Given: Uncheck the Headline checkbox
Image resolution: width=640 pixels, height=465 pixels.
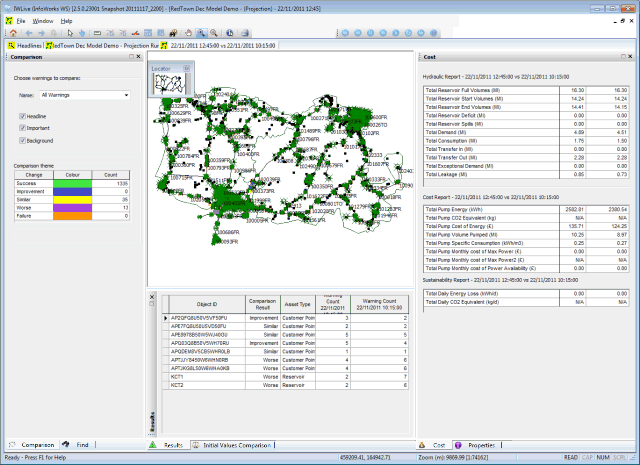Looking at the screenshot, I should 22,116.
